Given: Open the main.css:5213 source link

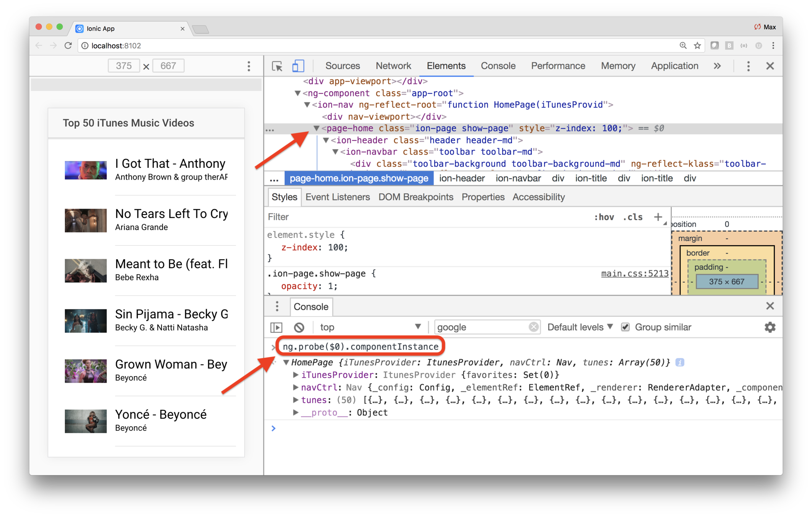Looking at the screenshot, I should pos(635,273).
